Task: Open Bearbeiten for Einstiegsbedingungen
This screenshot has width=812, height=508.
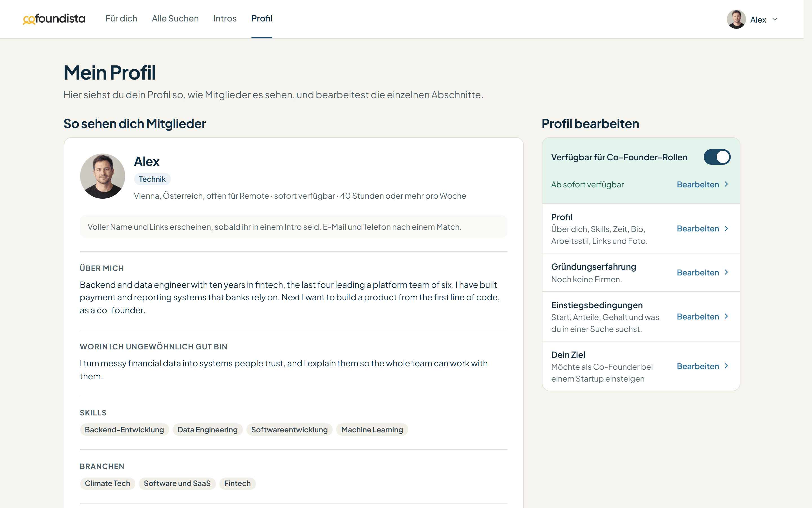Action: coord(698,316)
